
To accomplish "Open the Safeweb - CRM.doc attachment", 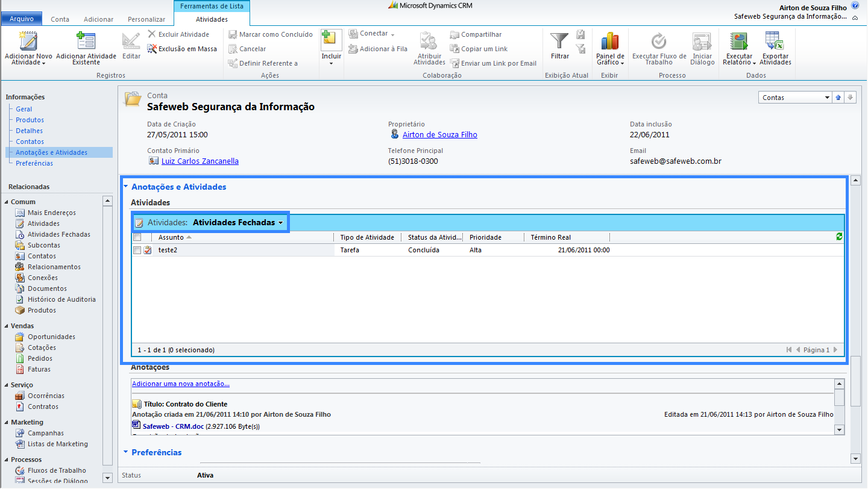I will tap(173, 426).
